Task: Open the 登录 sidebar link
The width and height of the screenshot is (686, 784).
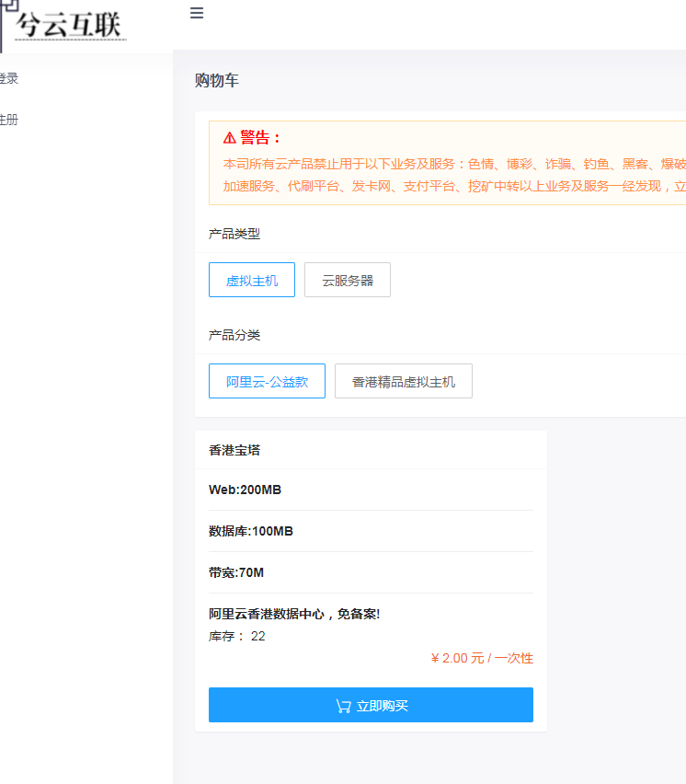Action: (8, 78)
